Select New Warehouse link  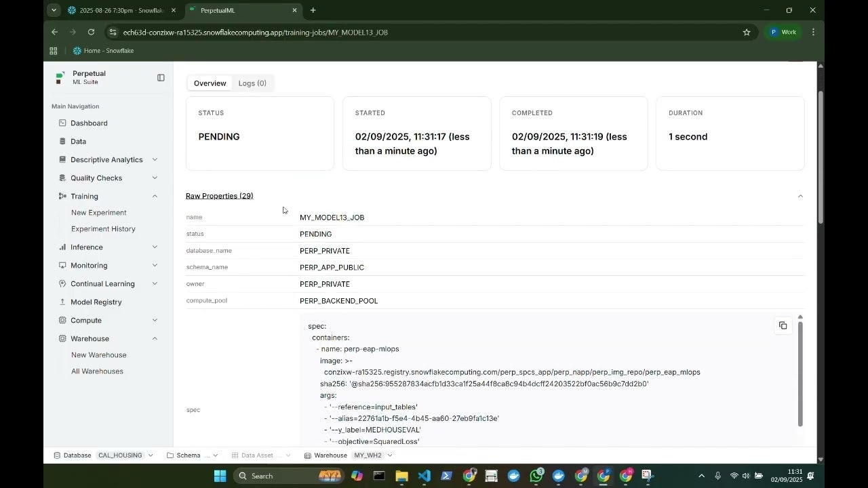pyautogui.click(x=99, y=355)
